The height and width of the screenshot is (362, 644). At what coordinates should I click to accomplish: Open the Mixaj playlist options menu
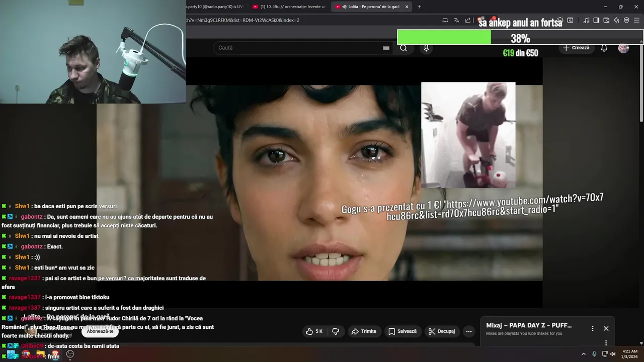(592, 328)
